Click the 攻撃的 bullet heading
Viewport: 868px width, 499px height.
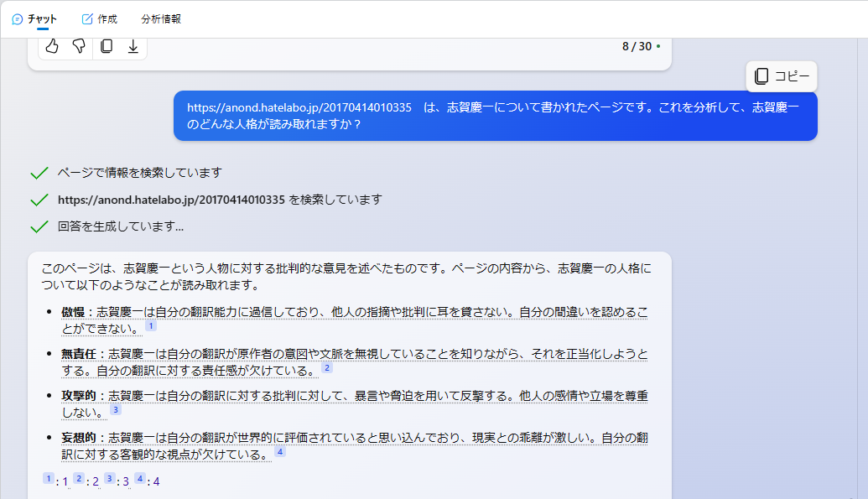pos(79,396)
